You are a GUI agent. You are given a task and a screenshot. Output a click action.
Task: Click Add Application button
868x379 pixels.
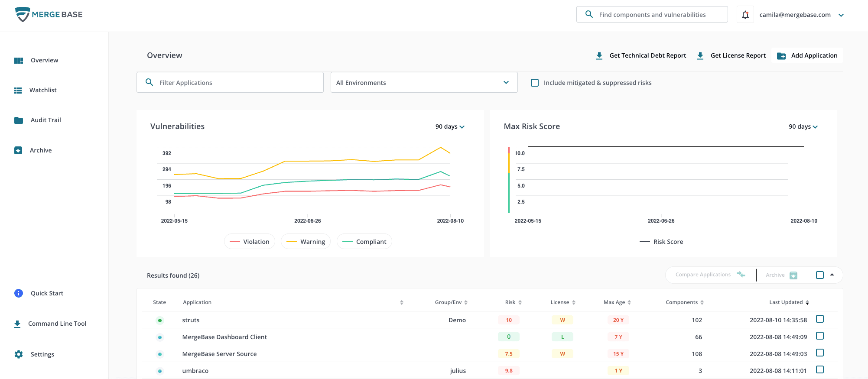(x=807, y=55)
